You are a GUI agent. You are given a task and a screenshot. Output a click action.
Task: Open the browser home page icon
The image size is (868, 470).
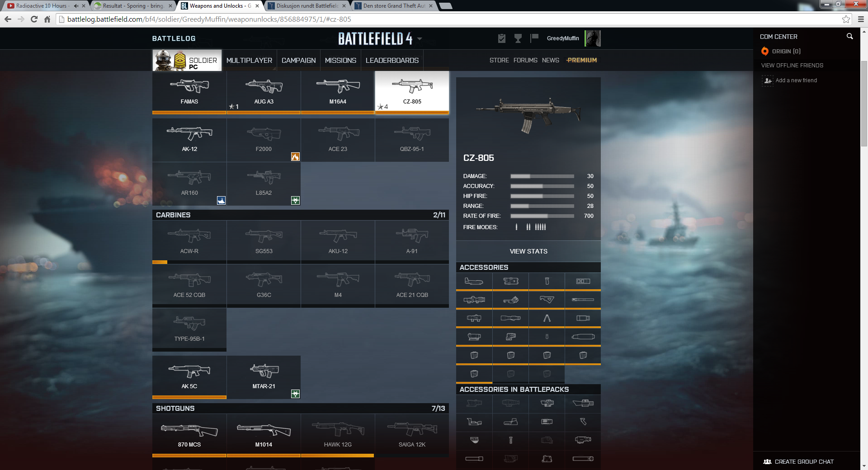click(x=47, y=19)
